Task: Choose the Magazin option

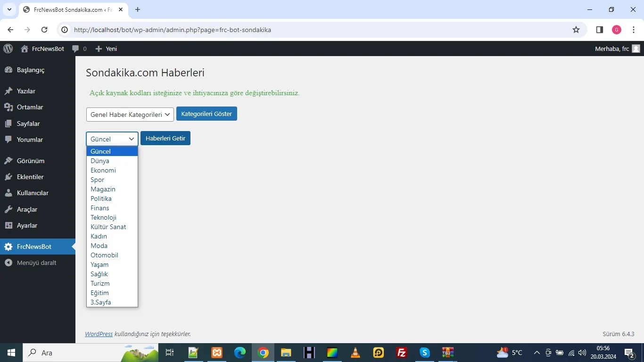Action: tap(112, 189)
